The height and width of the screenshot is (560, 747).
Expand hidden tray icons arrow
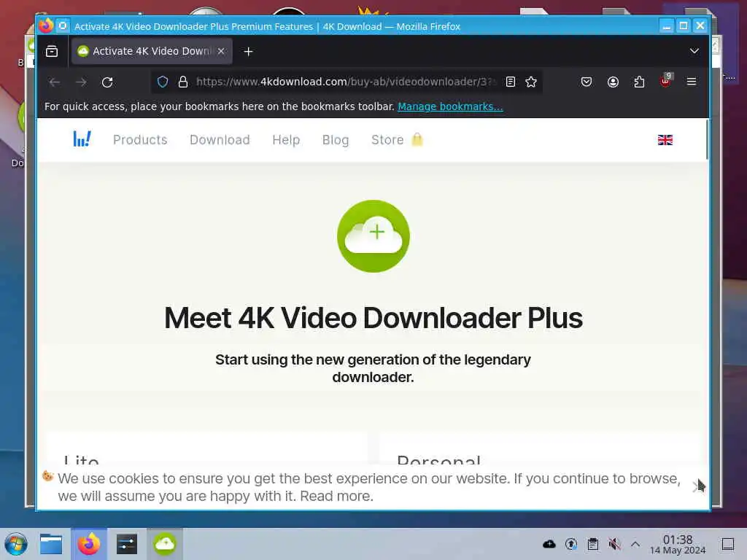tap(635, 544)
